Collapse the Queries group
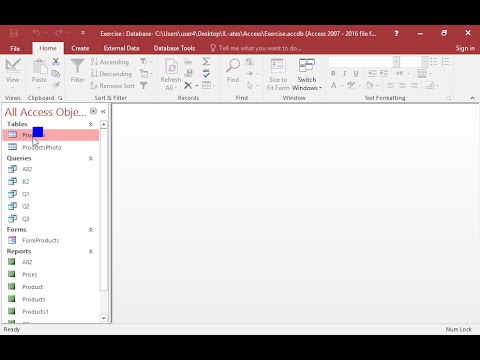This screenshot has width=480, height=360. coord(91,158)
